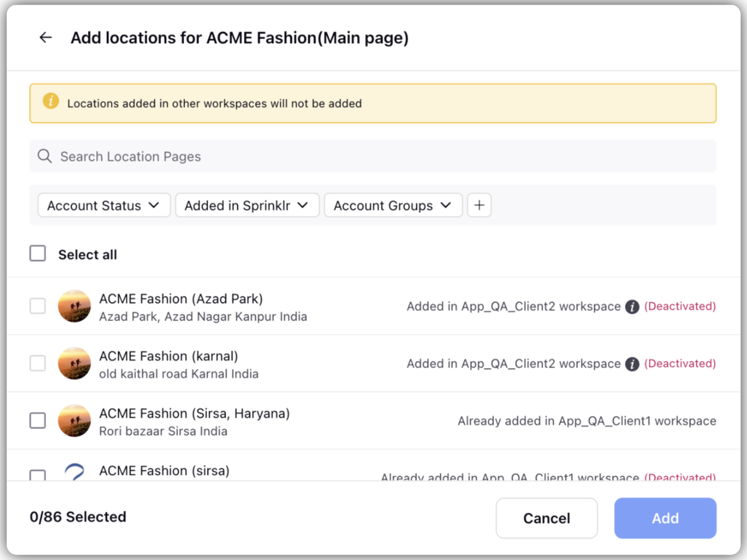Screen dimensions: 747x560
Task: Click Added in App_QA_Client2 workspace on karnal row
Action: click(x=514, y=364)
